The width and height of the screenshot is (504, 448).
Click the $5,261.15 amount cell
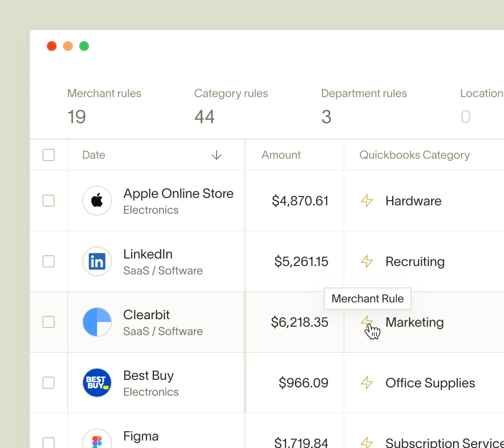pyautogui.click(x=301, y=261)
